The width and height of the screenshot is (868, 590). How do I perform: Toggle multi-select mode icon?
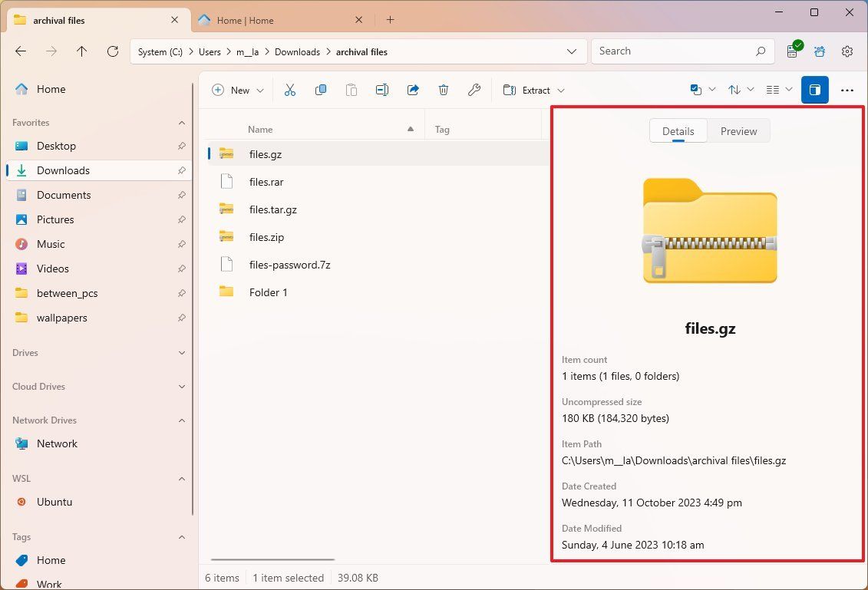[697, 89]
